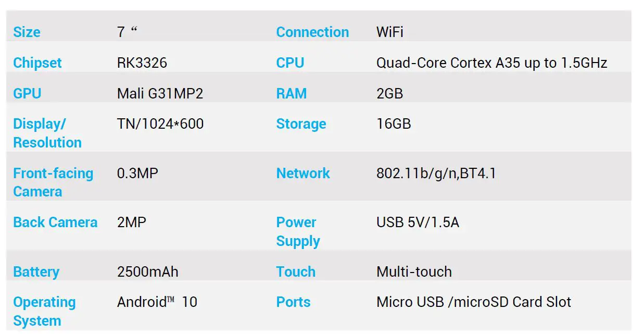Click the Size label
The image size is (644, 334).
coord(27,32)
